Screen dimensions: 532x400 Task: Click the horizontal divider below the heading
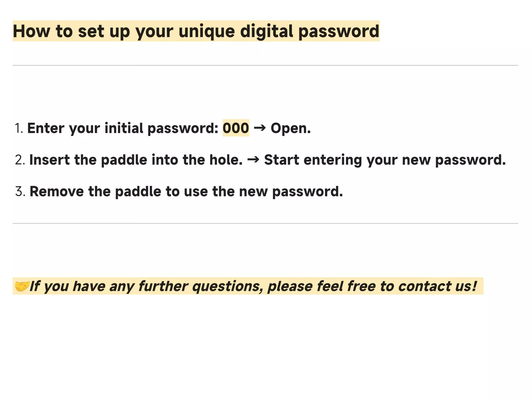click(x=265, y=66)
